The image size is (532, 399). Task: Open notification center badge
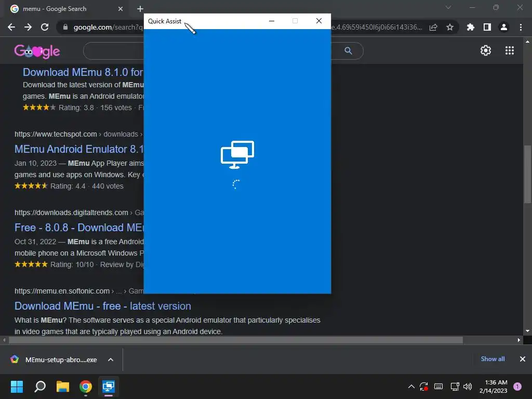click(x=517, y=387)
